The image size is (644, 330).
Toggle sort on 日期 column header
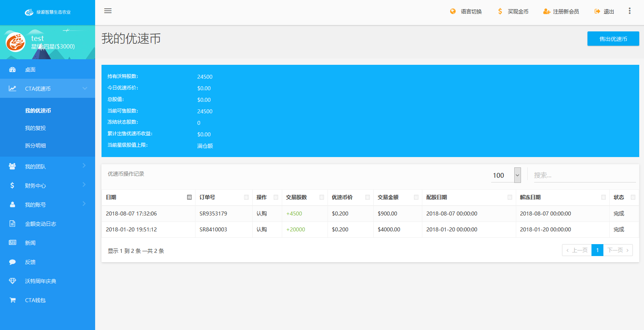[148, 198]
